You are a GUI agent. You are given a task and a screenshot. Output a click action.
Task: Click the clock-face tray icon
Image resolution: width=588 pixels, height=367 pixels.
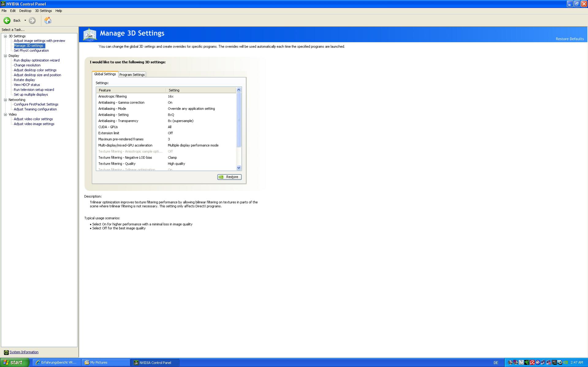coord(521,362)
